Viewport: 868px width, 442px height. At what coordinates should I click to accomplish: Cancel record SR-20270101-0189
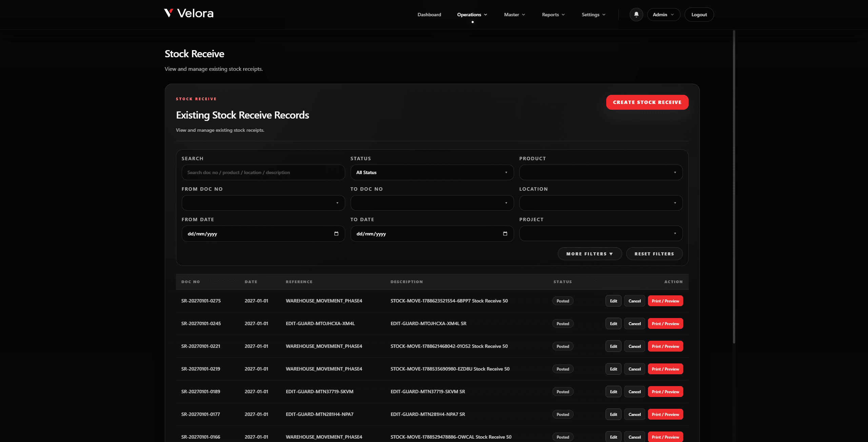pos(634,392)
